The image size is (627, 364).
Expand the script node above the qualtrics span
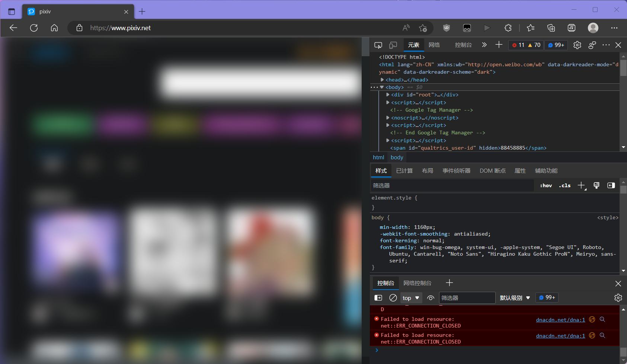pos(388,140)
